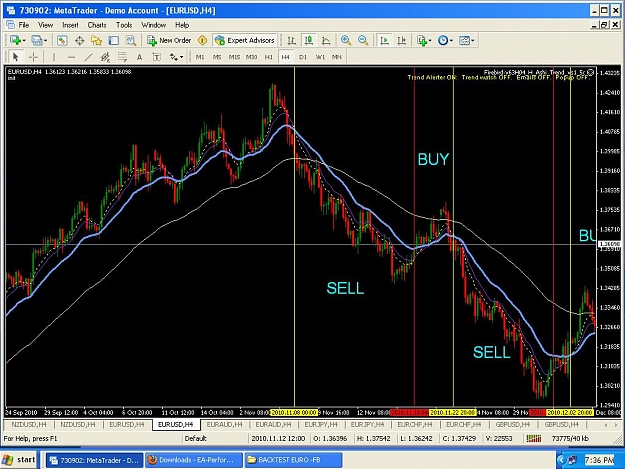Open the Strategy Tester icon

click(131, 40)
